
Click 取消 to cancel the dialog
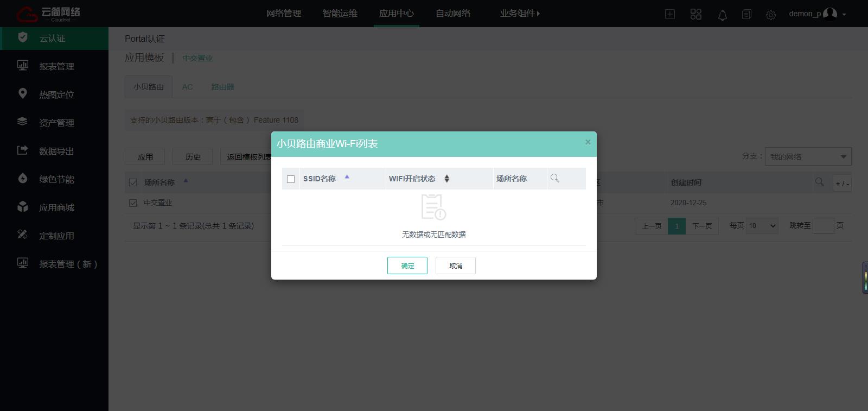(456, 265)
